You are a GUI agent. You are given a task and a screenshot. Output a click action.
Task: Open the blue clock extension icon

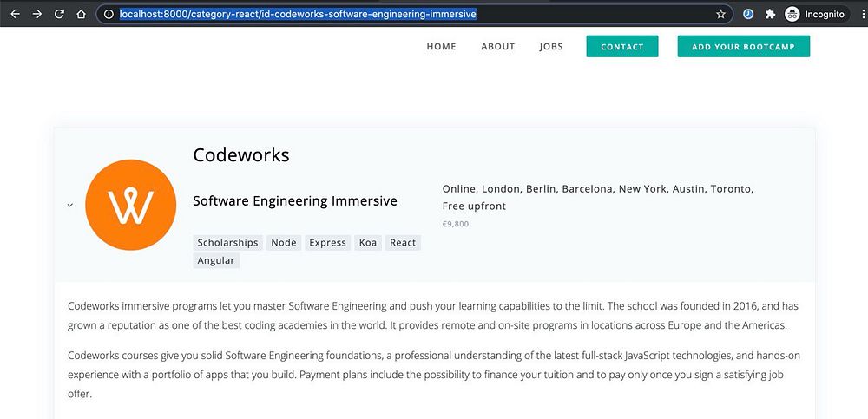pyautogui.click(x=748, y=15)
